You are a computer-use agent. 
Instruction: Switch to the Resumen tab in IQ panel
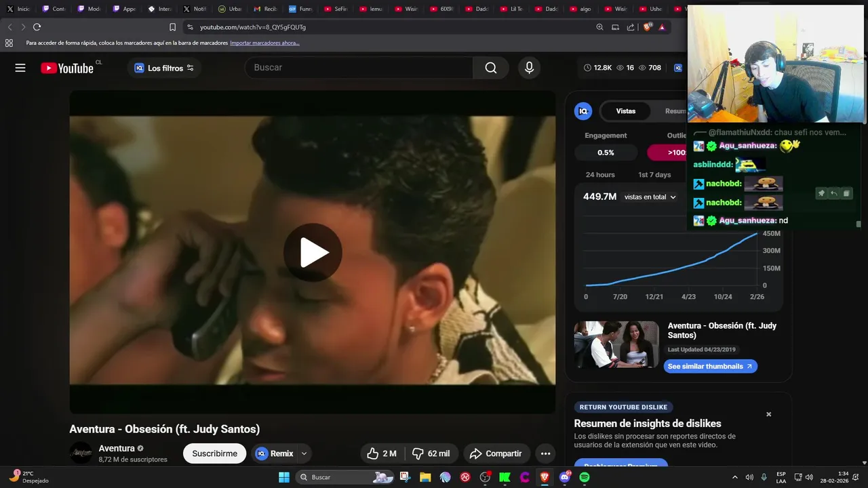point(675,111)
